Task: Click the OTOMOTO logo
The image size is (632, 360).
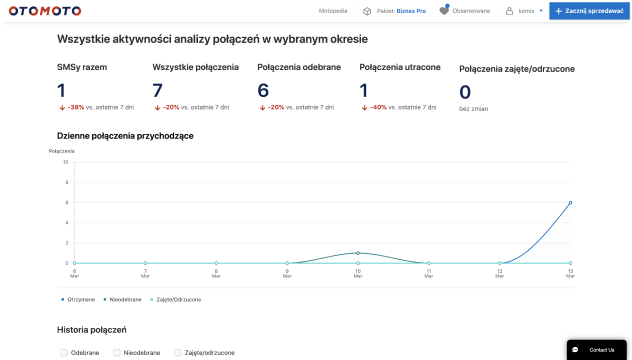Action: tap(45, 11)
